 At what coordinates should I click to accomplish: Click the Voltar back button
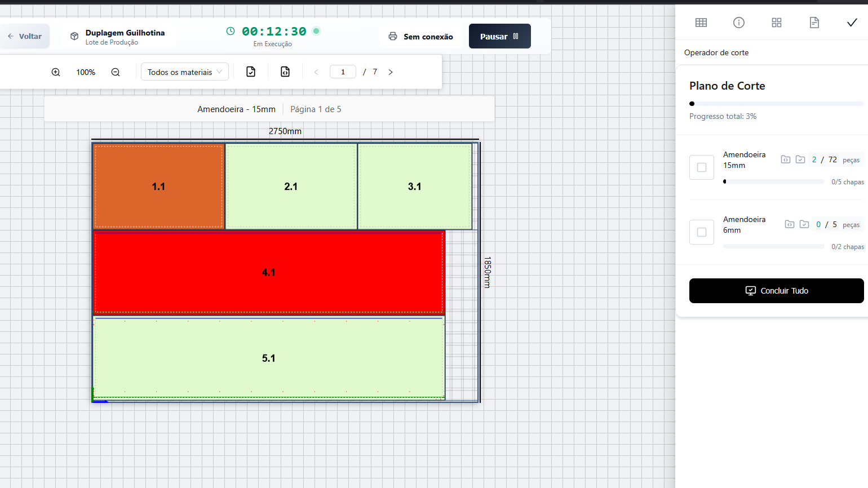[25, 36]
